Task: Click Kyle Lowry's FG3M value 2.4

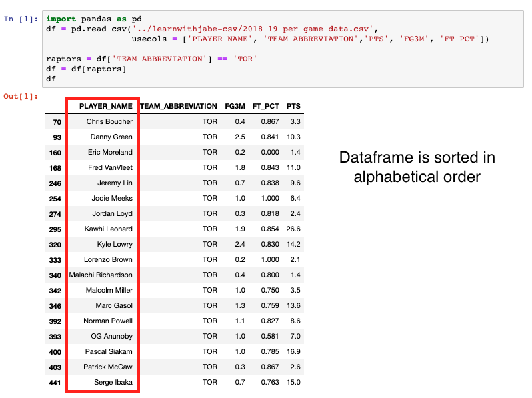Action: 240,244
